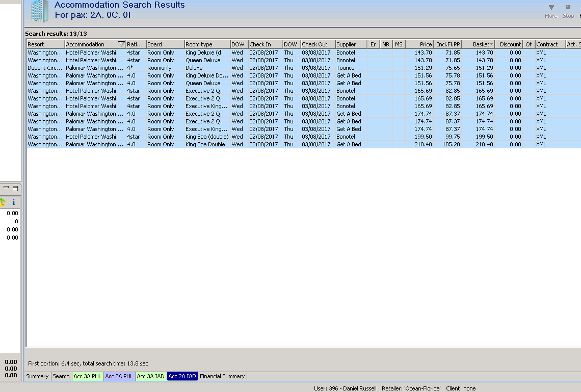Click the palm tree island icon

(x=3, y=202)
